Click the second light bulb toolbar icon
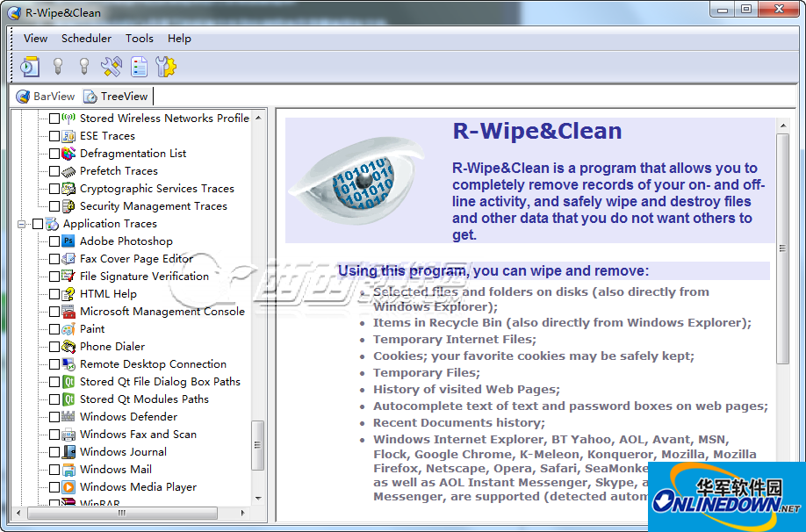 click(x=84, y=67)
